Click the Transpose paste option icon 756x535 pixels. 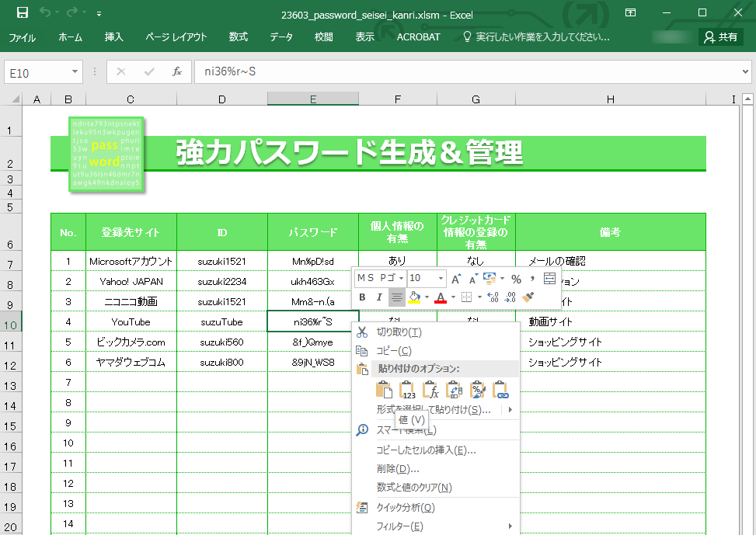tap(455, 390)
